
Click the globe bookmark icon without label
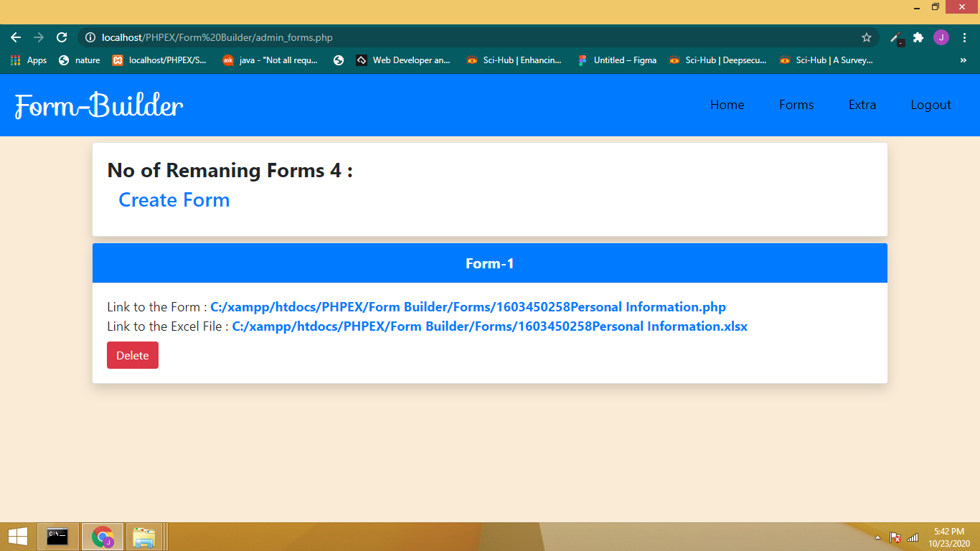pyautogui.click(x=339, y=60)
